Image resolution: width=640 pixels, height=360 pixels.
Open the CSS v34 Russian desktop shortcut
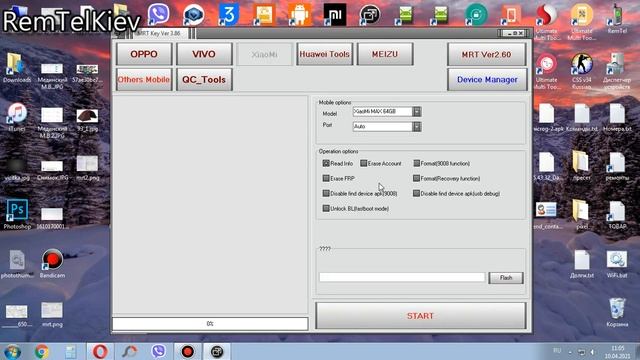coord(582,71)
